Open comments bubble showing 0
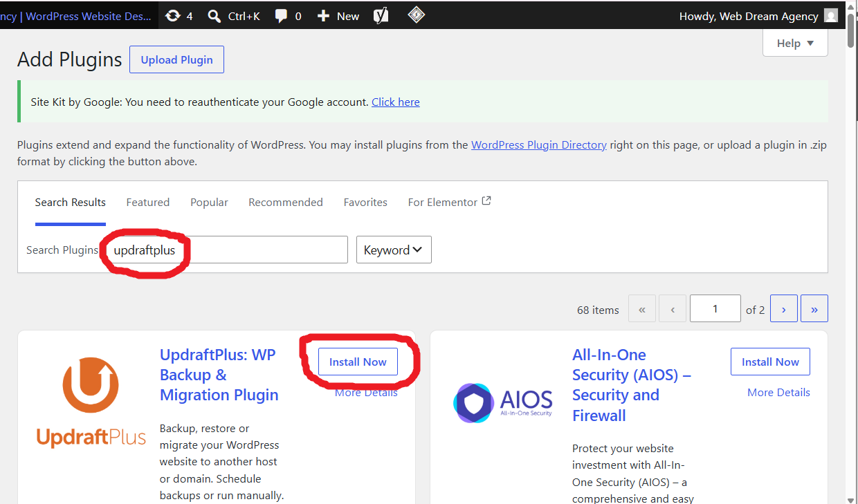The width and height of the screenshot is (858, 504). (288, 16)
